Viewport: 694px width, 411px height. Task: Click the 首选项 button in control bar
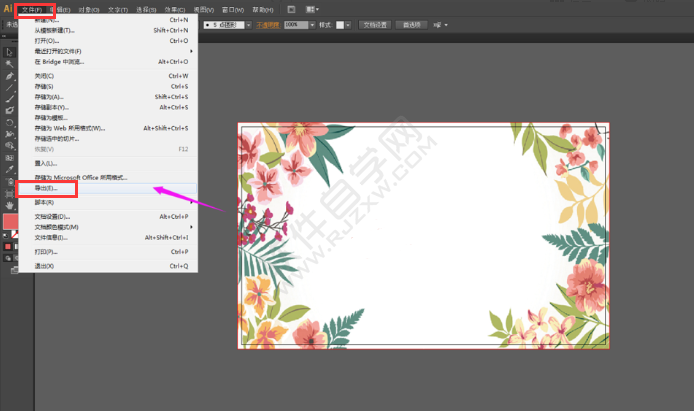[x=411, y=23]
